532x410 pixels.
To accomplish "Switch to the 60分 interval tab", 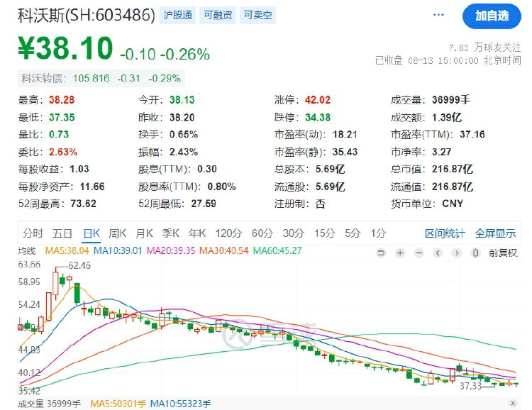I will point(262,233).
